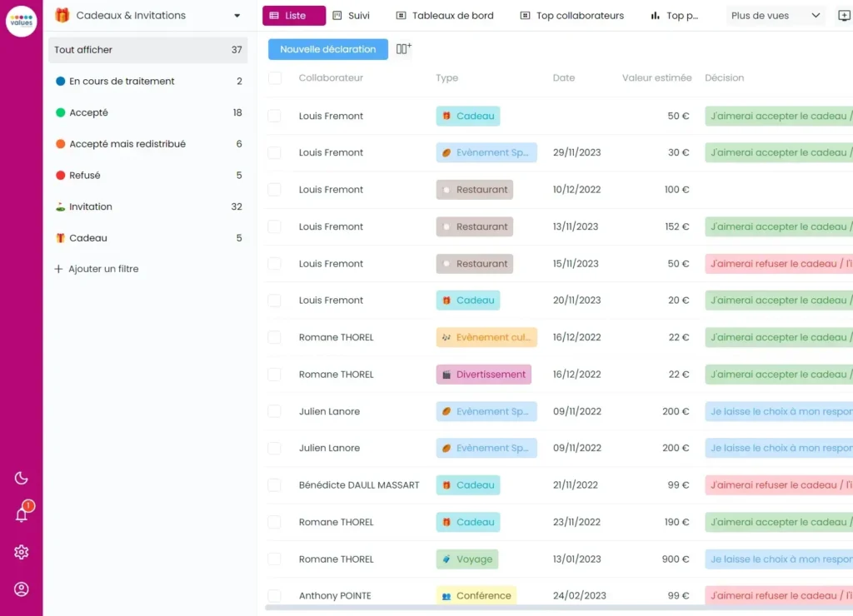Open the Plus de vues dropdown

[x=776, y=16]
